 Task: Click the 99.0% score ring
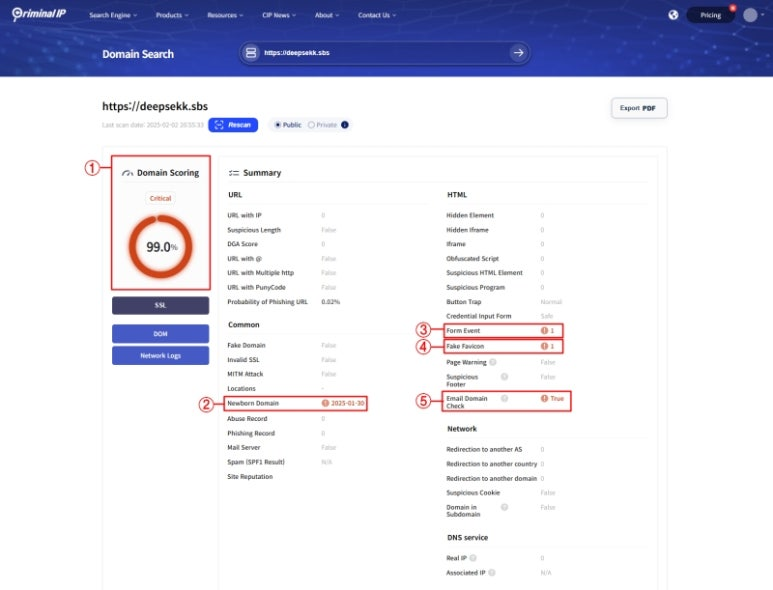160,246
